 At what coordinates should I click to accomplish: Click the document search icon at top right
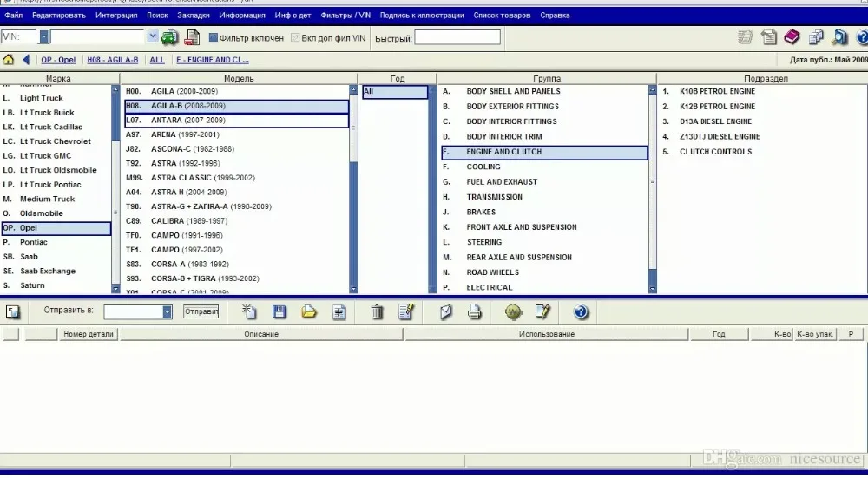point(839,37)
